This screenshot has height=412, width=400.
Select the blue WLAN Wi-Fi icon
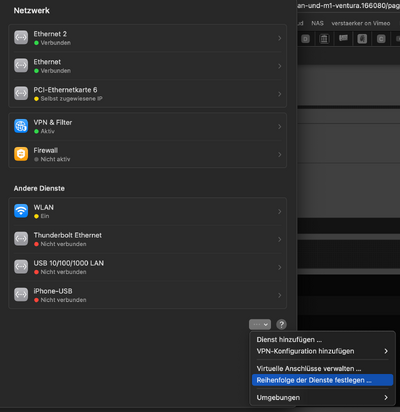coord(21,211)
